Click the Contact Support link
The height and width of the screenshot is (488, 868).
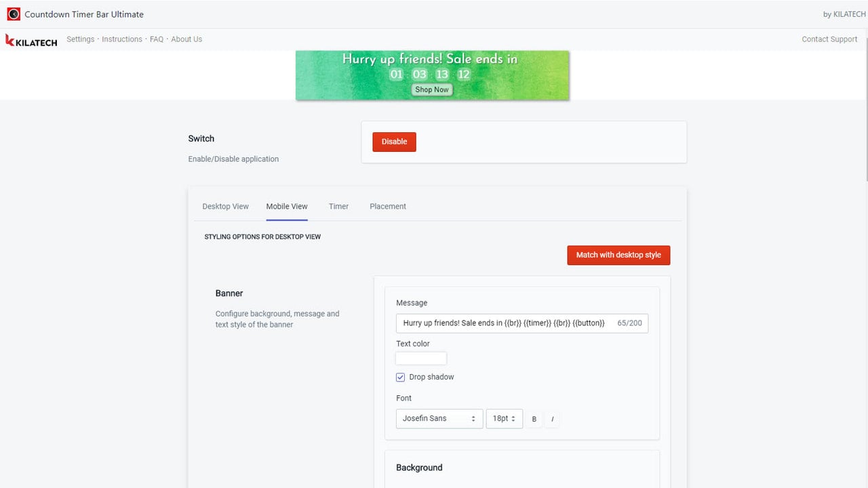[x=829, y=39]
